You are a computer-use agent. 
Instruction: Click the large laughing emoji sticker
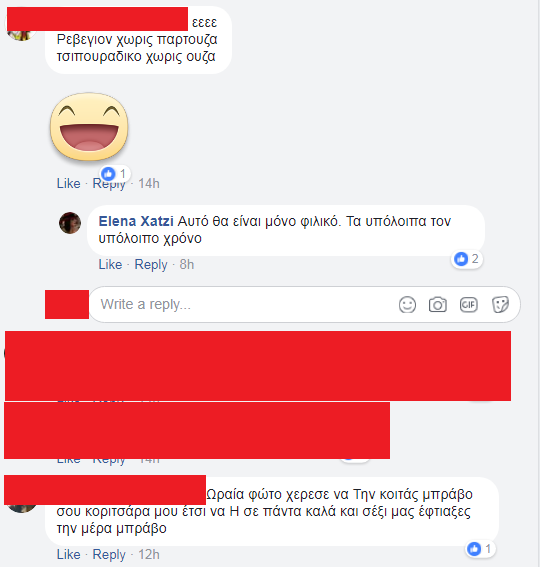pyautogui.click(x=89, y=126)
